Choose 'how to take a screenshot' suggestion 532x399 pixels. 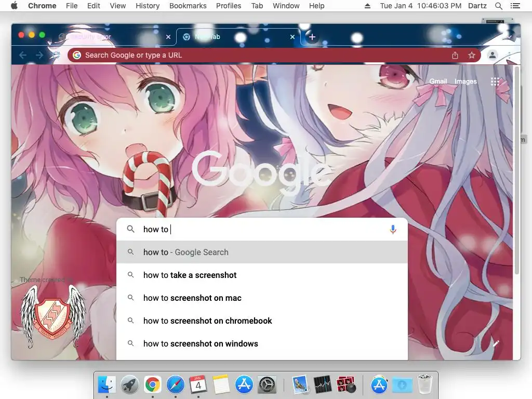pyautogui.click(x=262, y=275)
